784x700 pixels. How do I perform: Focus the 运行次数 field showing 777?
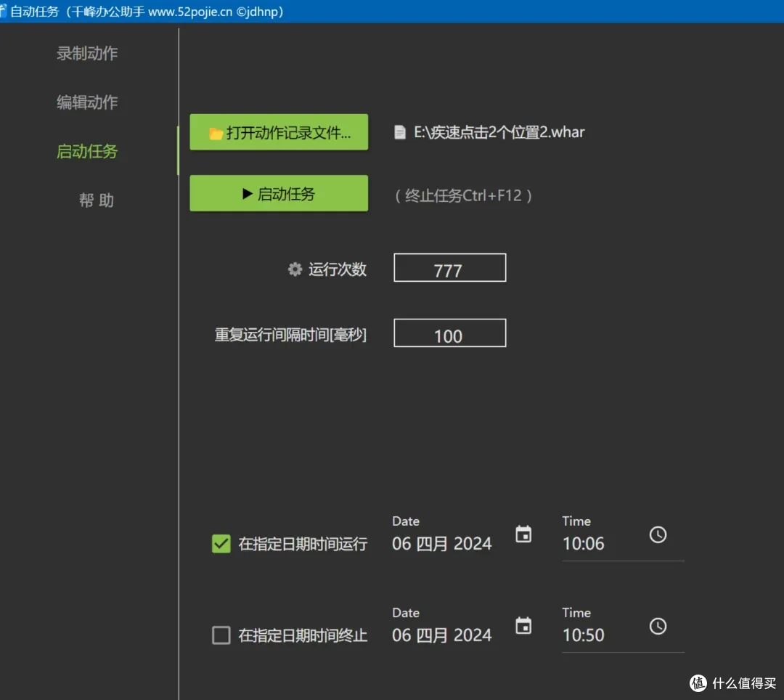click(x=449, y=268)
